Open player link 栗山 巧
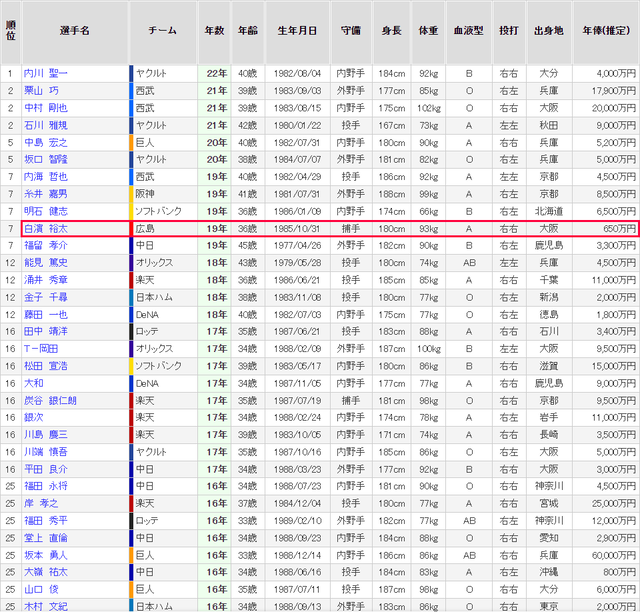Viewport: 640px width, 612px height. coord(41,91)
